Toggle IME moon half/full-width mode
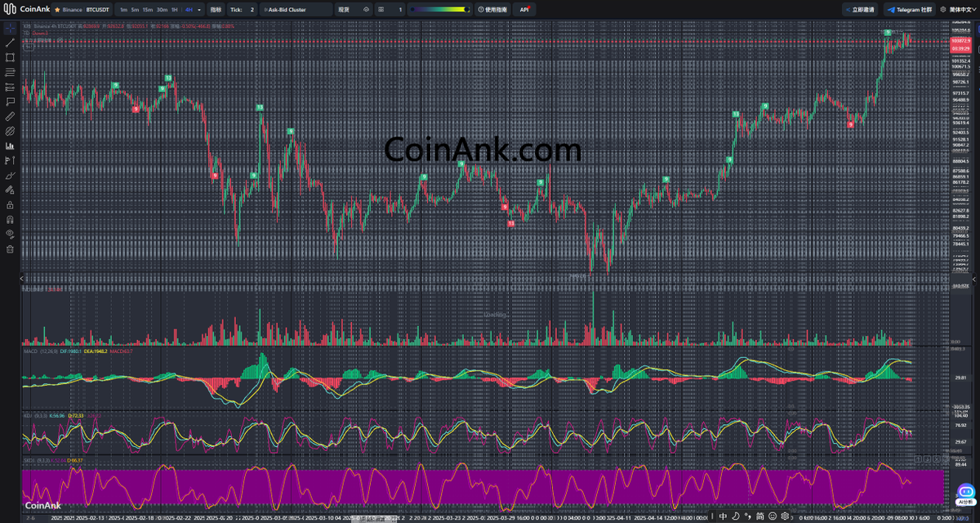The height and width of the screenshot is (523, 980). pos(736,516)
